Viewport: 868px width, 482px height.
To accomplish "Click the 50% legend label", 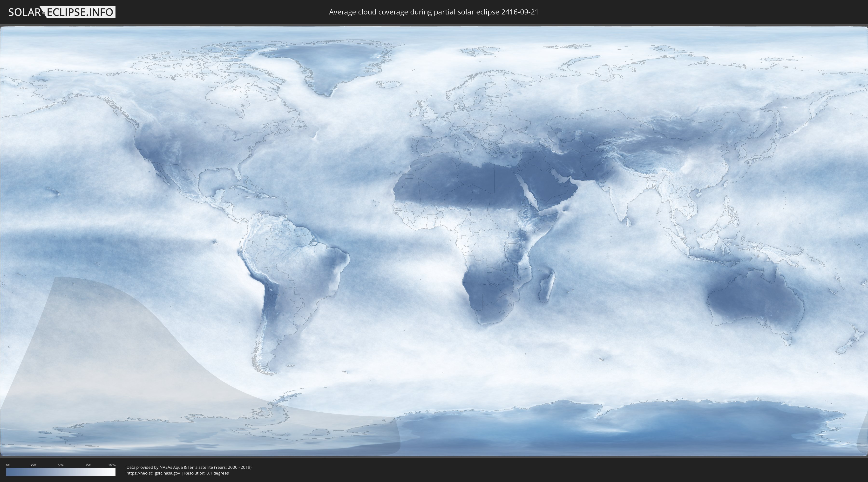I will tap(61, 465).
